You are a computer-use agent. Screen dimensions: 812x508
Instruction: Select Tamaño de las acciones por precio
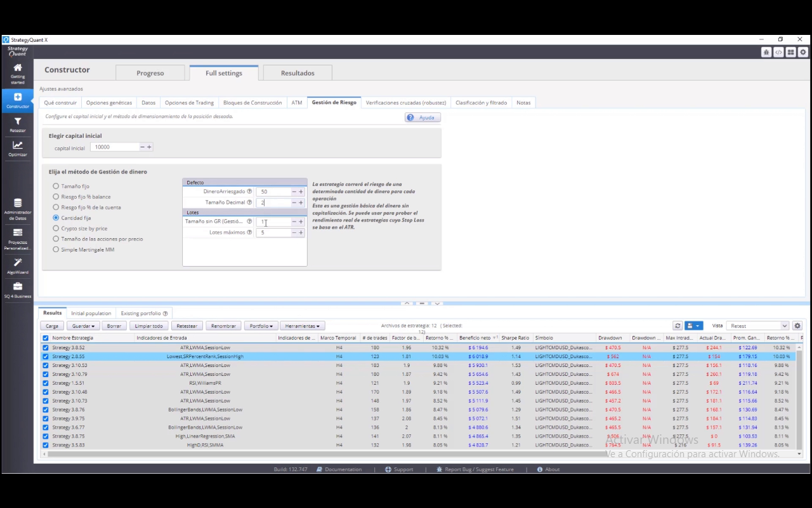[x=56, y=239]
